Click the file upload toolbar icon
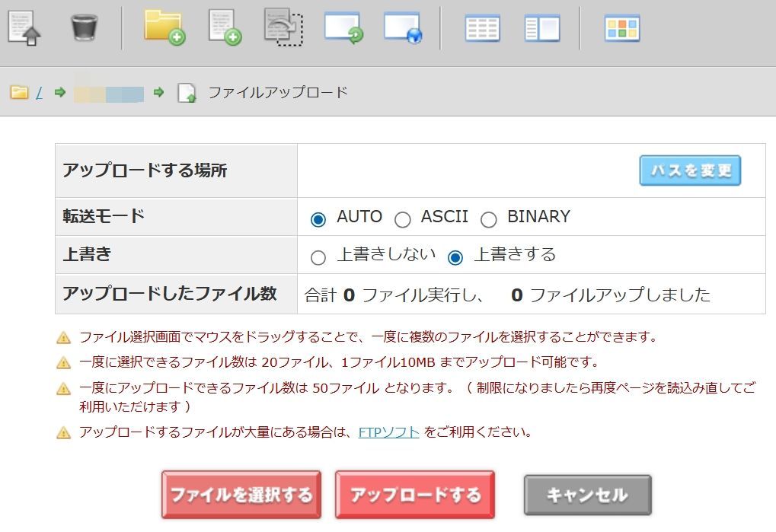Viewport: 776px width, 532px height. click(24, 27)
